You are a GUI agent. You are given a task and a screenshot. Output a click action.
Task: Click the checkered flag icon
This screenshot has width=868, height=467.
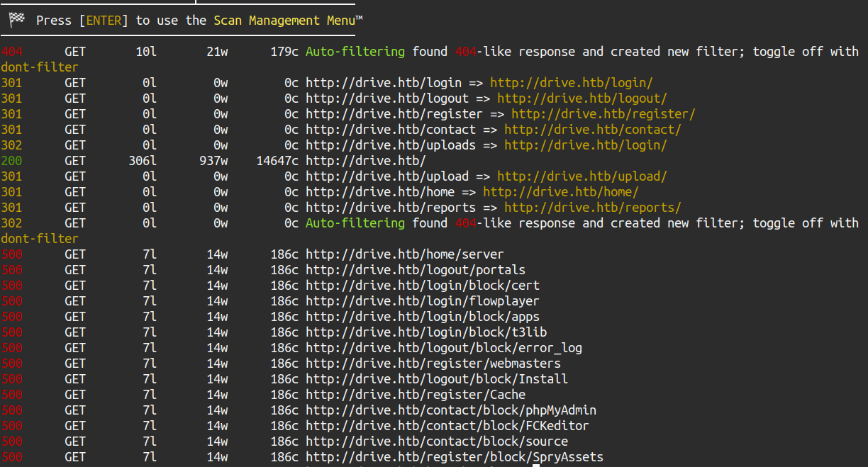[17, 21]
